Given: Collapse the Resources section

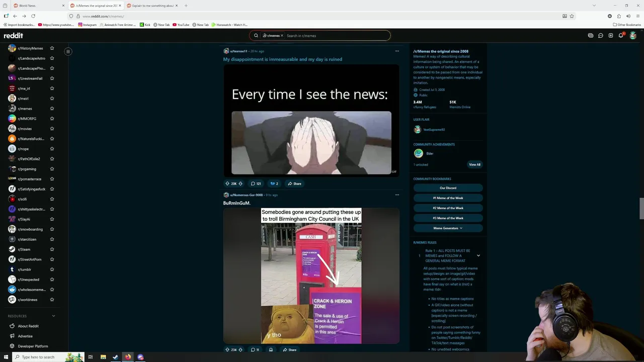Looking at the screenshot, I should click(x=54, y=316).
